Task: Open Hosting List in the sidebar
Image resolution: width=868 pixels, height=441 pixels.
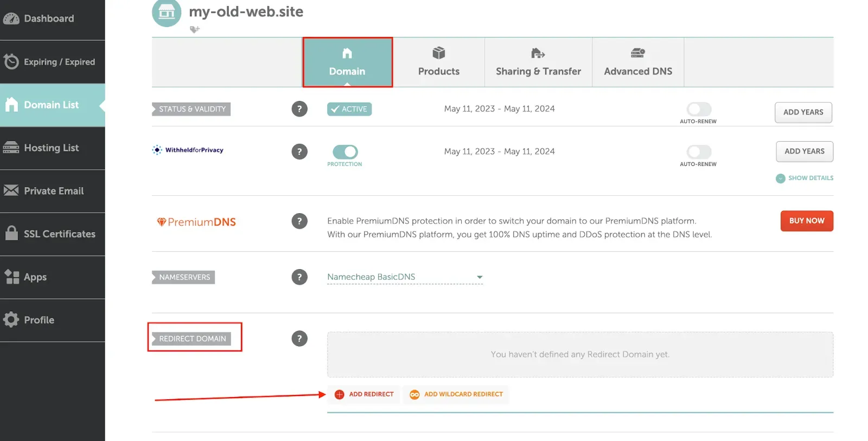Action: point(52,148)
